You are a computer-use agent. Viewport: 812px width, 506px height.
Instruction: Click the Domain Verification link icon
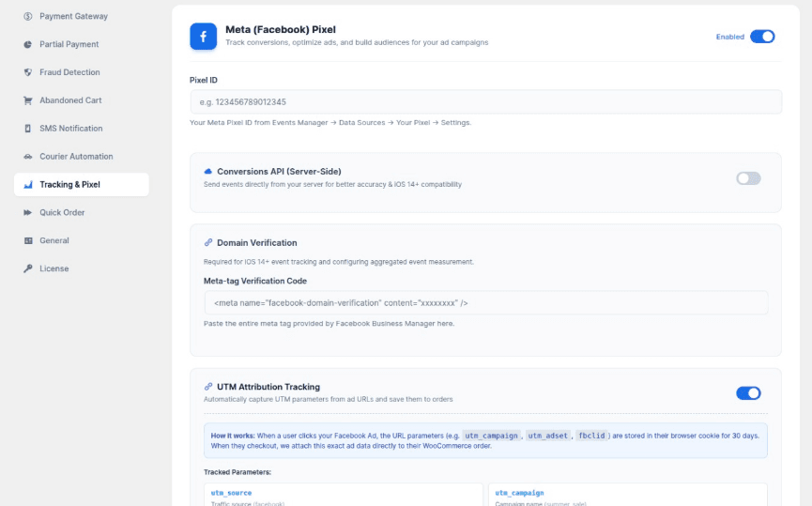coord(207,242)
